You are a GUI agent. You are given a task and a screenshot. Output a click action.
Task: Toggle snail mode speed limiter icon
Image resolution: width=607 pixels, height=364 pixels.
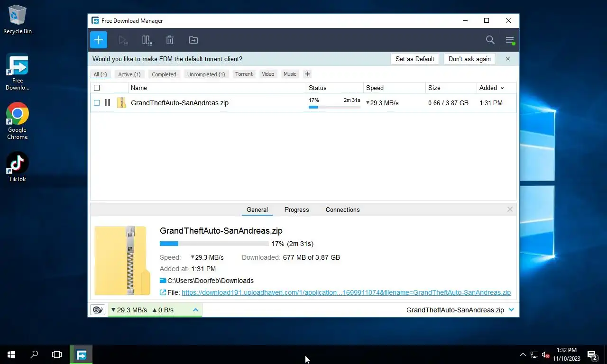click(98, 310)
